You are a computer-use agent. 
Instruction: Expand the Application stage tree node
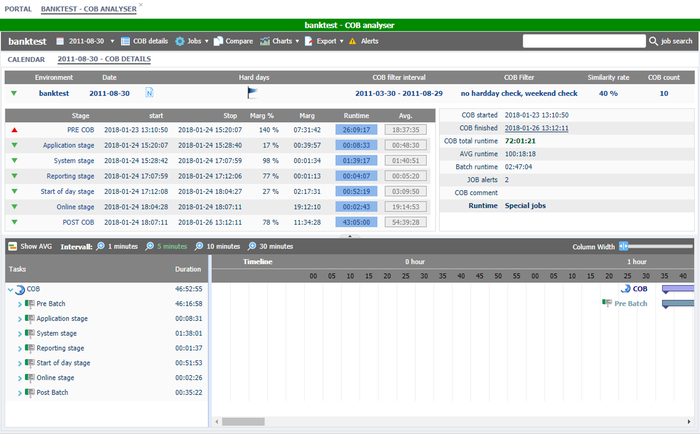pos(20,318)
